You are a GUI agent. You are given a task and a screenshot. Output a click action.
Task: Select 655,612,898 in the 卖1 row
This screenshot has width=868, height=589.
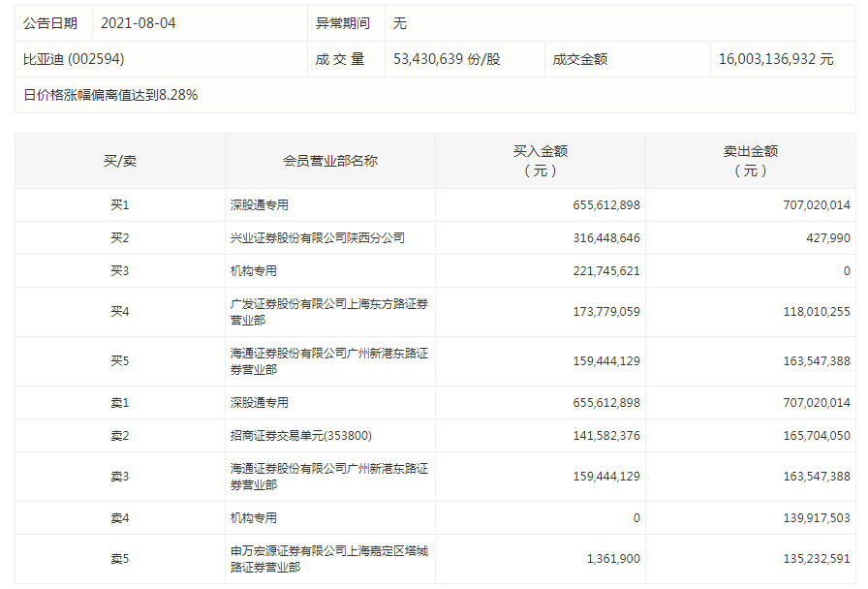click(x=606, y=403)
